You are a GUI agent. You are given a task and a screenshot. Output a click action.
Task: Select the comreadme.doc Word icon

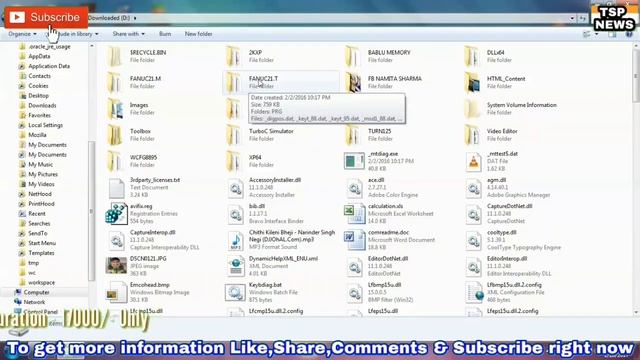pos(354,240)
